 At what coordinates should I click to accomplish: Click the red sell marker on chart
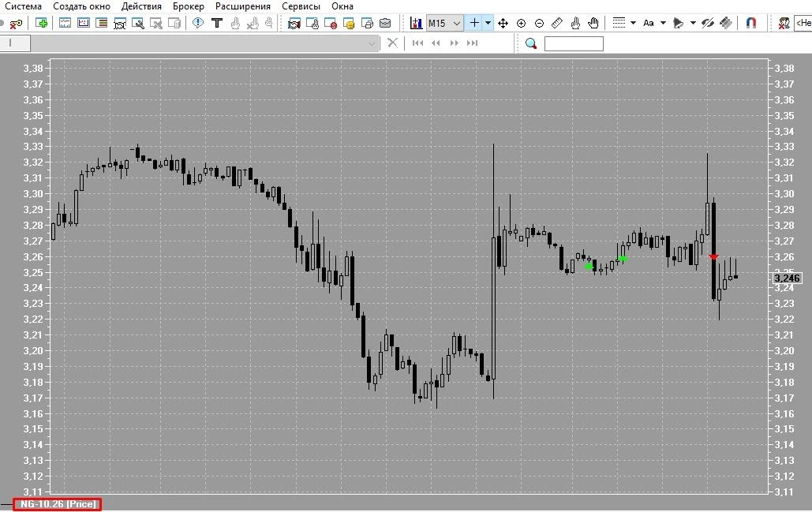(x=713, y=256)
